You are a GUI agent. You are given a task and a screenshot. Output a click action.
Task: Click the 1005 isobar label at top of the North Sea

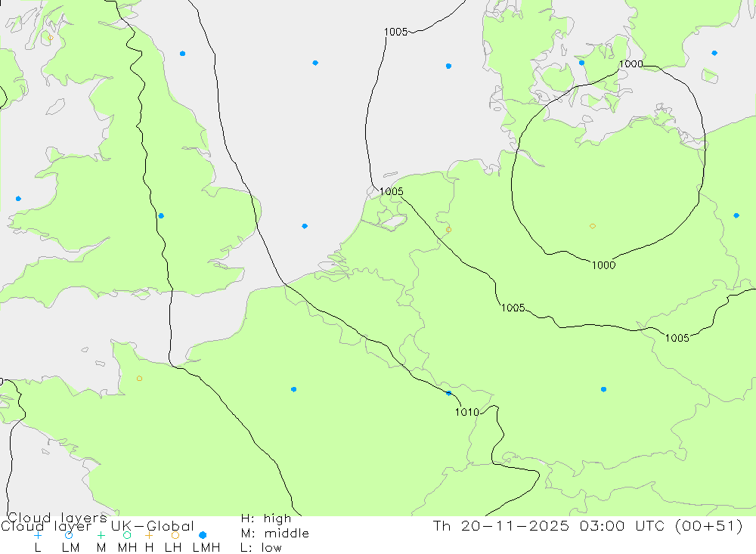point(396,32)
